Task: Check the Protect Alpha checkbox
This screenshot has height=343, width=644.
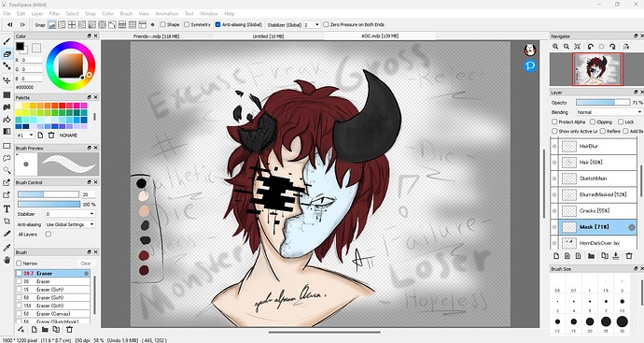Action: click(x=554, y=121)
